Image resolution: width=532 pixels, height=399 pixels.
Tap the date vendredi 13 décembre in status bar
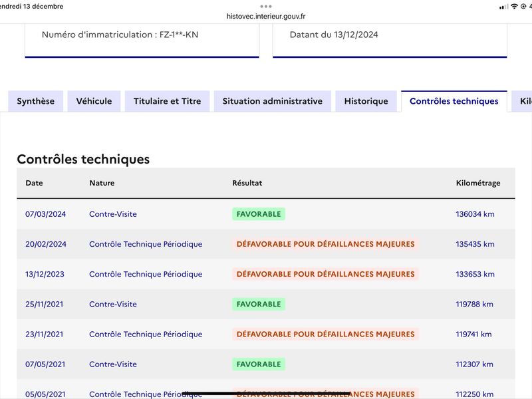click(31, 6)
